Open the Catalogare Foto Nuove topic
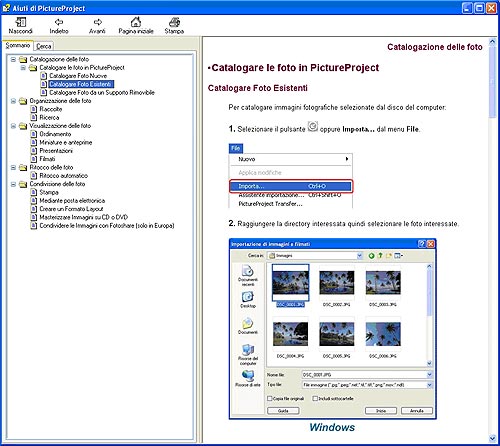The width and height of the screenshot is (500, 446). coord(78,76)
